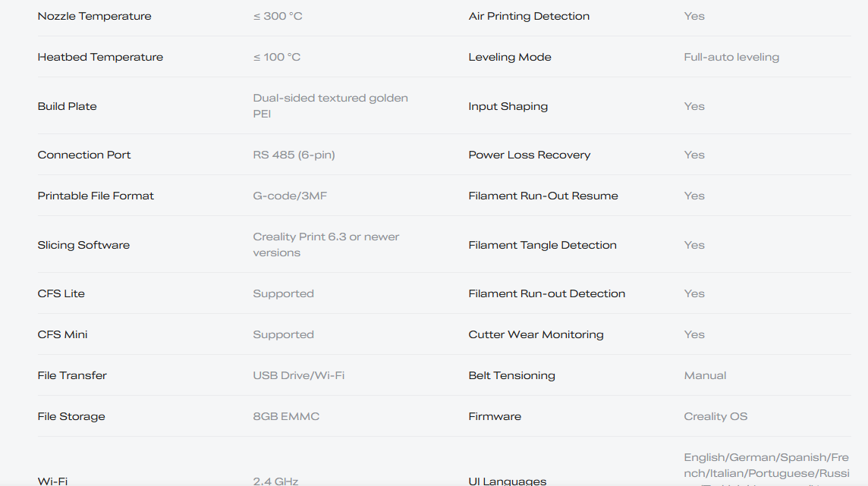Select Dual-sided textured golden PEI text
The width and height of the screenshot is (868, 486).
pos(331,105)
